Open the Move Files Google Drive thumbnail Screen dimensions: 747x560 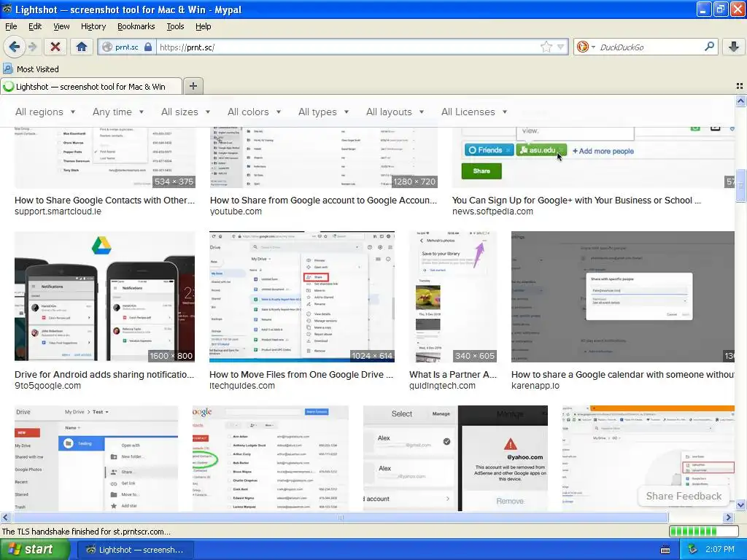pos(302,296)
